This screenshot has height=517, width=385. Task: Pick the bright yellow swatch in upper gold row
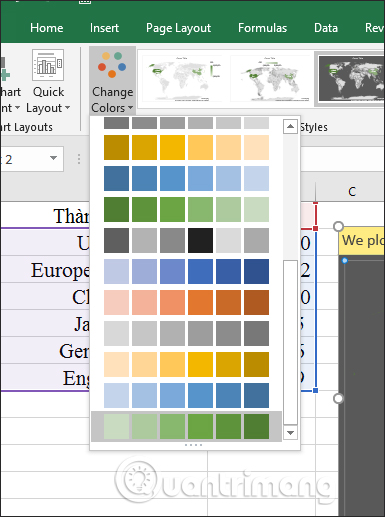[172, 147]
